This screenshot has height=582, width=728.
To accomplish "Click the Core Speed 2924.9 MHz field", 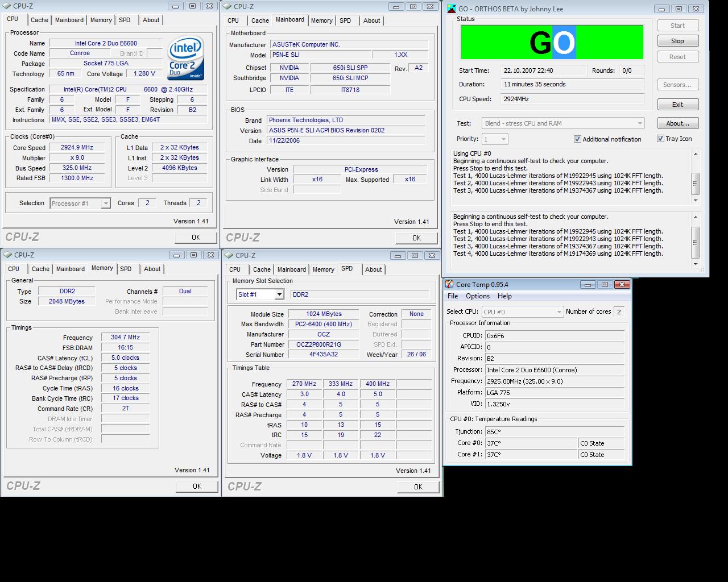I will tap(77, 148).
